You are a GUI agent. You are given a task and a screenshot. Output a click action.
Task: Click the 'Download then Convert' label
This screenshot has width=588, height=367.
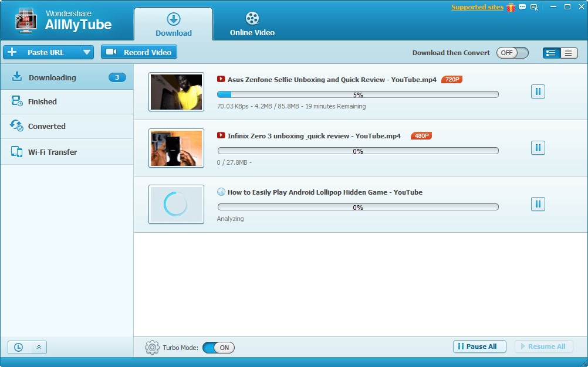[x=451, y=53]
